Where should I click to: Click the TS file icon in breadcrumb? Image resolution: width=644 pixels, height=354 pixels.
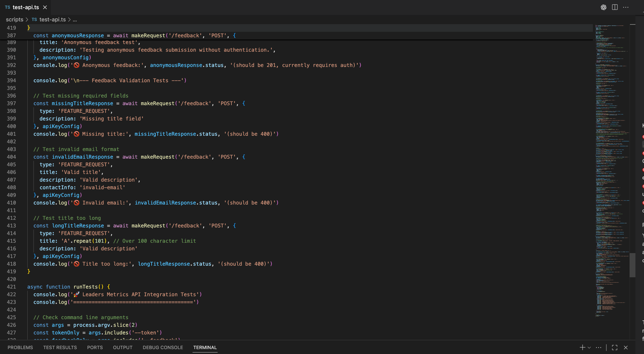tap(34, 20)
